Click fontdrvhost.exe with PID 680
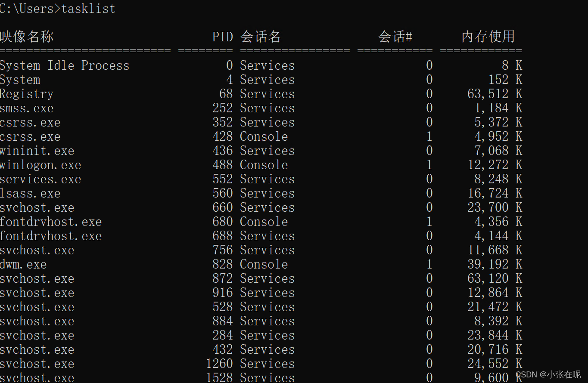This screenshot has height=383, width=588. [x=51, y=222]
